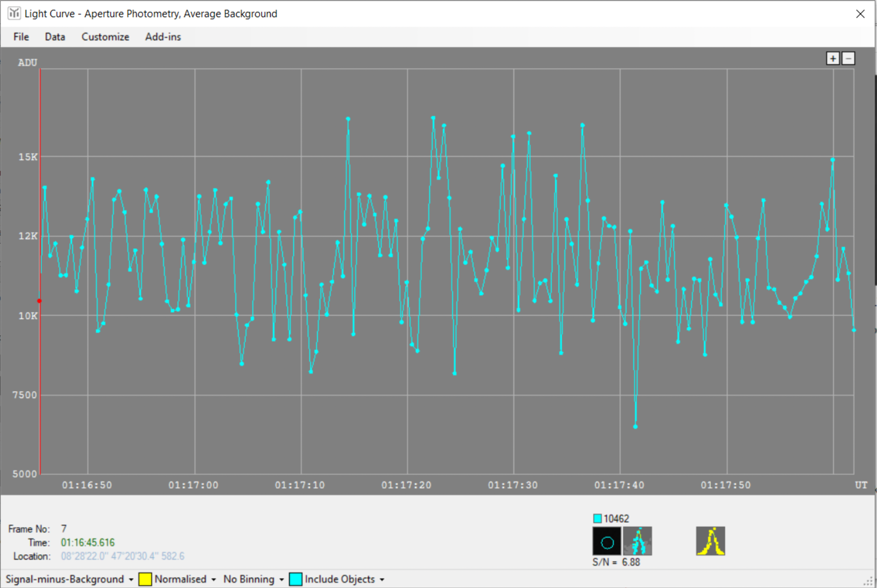Click the red frame marker dot on curve
Image resolution: width=877 pixels, height=588 pixels.
[x=39, y=301]
